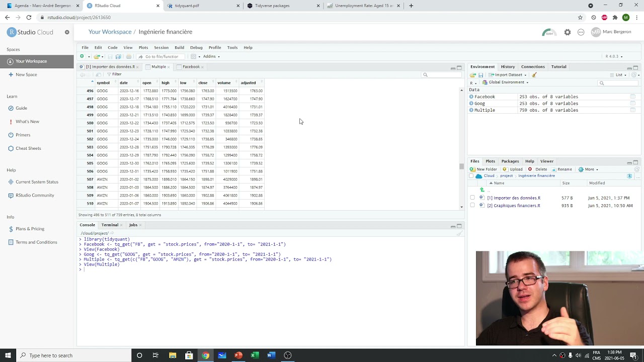Image resolution: width=644 pixels, height=362 pixels.
Task: Open the Addins dropdown
Action: pos(211,56)
